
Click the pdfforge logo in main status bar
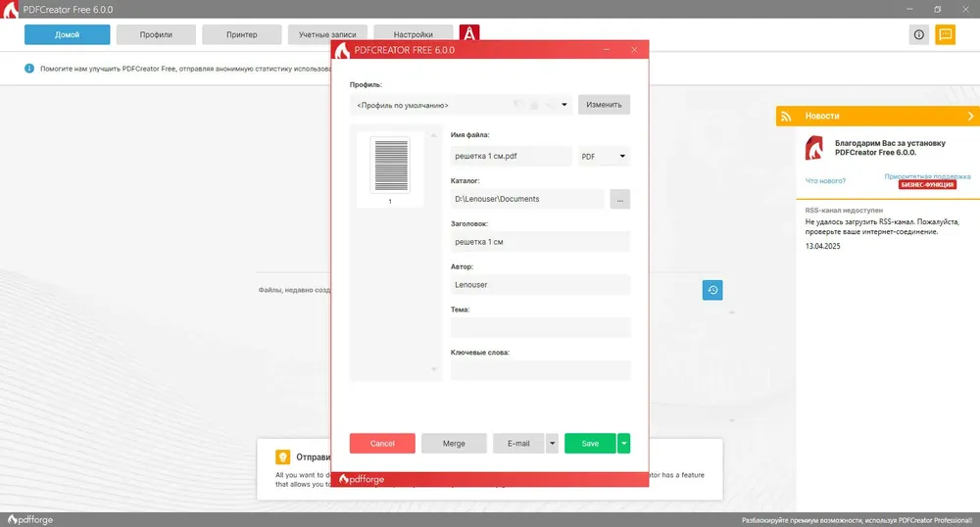30,519
